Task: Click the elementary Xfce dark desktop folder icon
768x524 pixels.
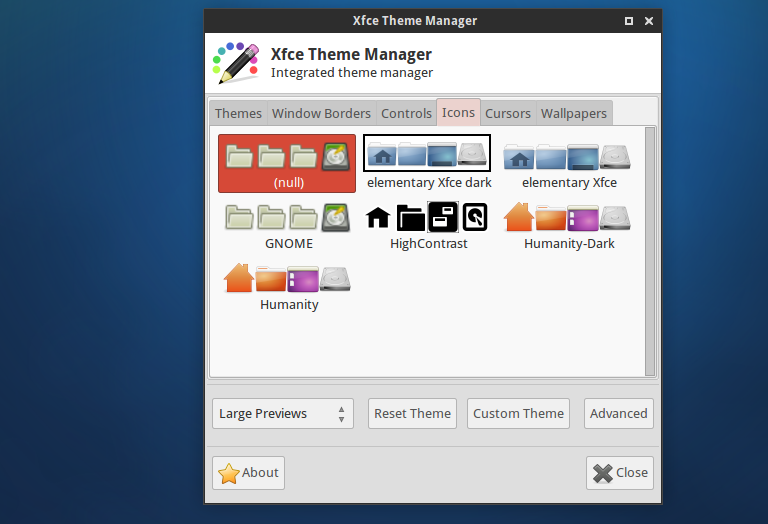Action: click(x=442, y=154)
